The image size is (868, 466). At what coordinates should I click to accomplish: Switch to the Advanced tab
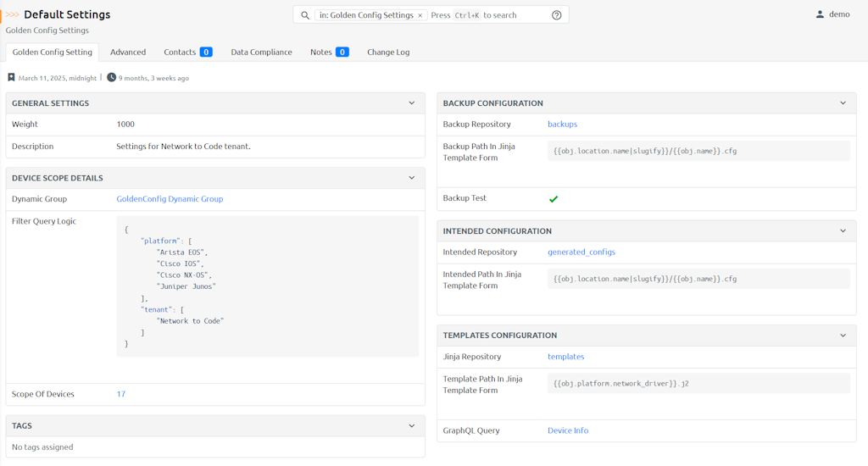[x=128, y=53]
